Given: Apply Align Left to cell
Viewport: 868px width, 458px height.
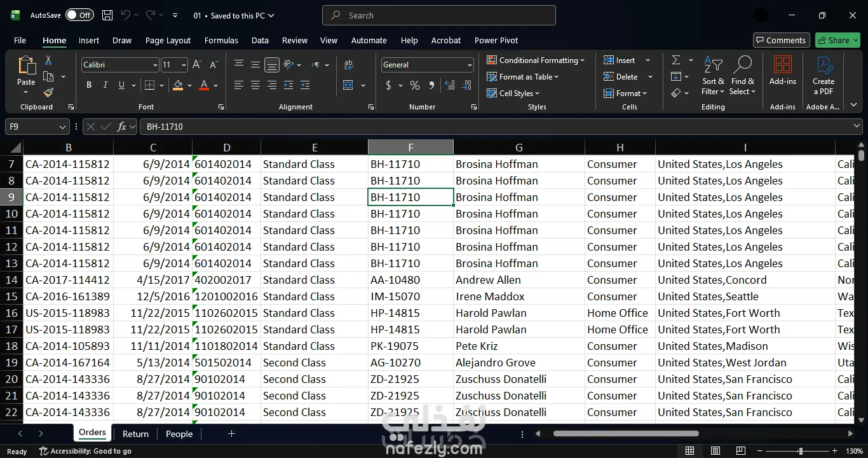Looking at the screenshot, I should pos(238,85).
